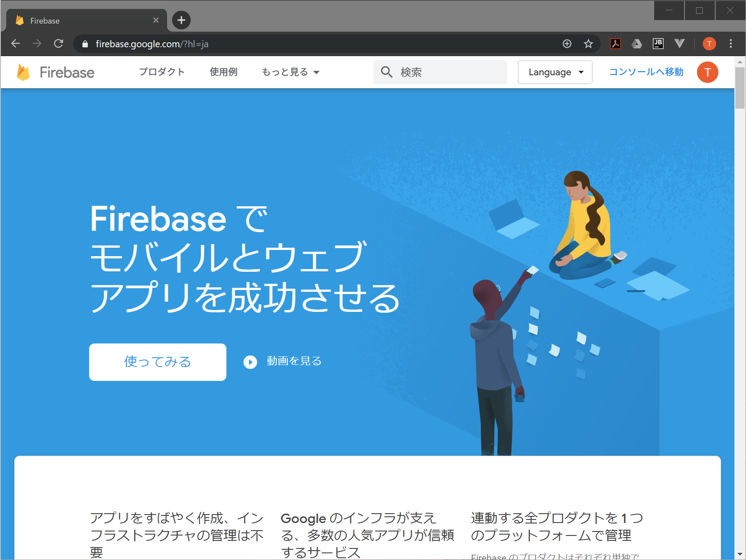Follow the コンソールへ移動 link
This screenshot has height=560, width=746.
tap(646, 72)
